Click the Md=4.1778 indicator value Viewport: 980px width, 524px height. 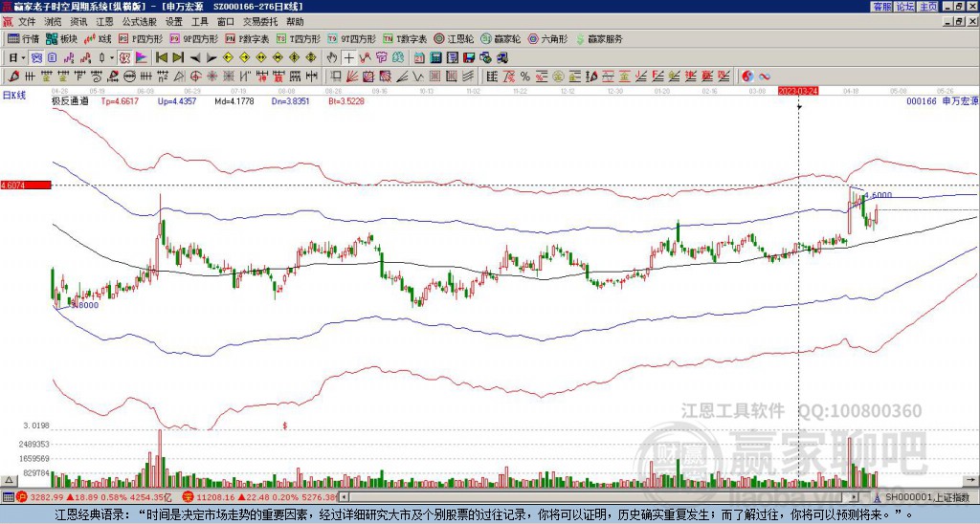click(x=234, y=100)
